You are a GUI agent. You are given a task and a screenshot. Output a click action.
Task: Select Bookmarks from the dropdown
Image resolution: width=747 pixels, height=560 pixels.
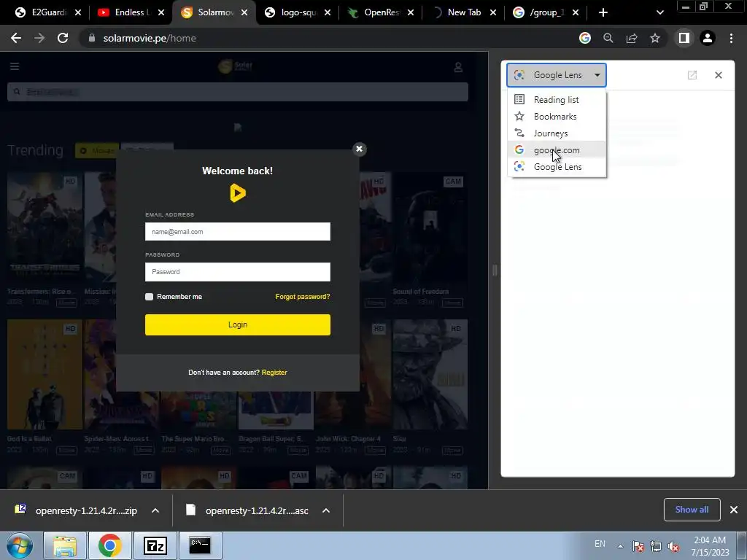pos(557,116)
